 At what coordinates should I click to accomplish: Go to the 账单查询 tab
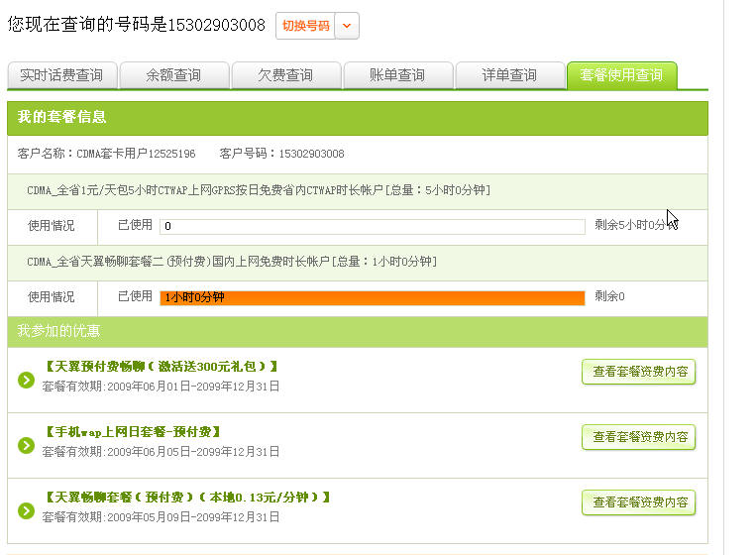point(397,75)
